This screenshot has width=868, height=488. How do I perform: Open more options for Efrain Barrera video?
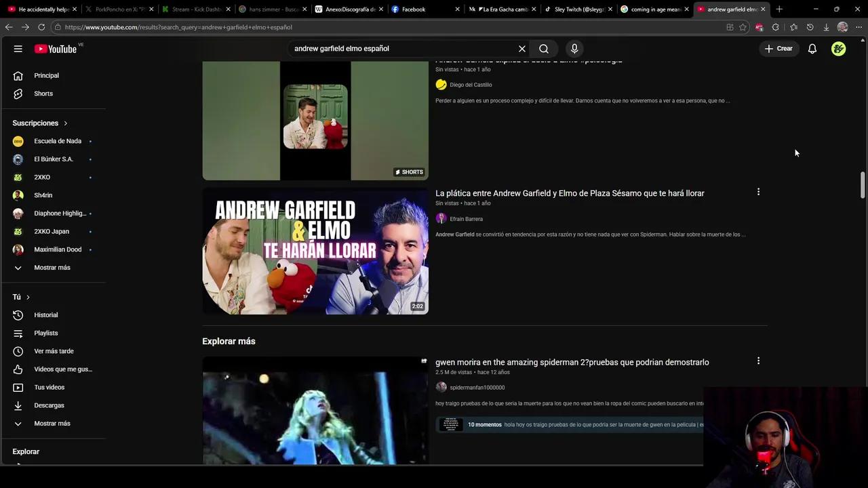pos(758,192)
